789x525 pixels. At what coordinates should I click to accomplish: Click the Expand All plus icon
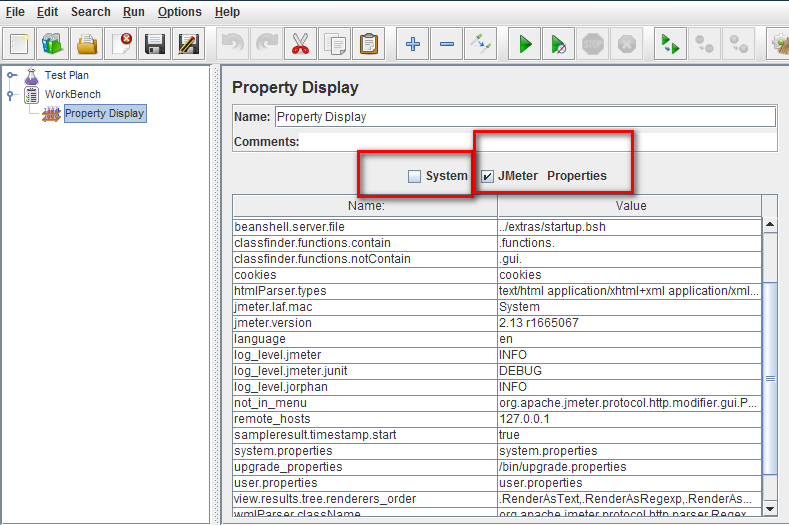point(412,44)
